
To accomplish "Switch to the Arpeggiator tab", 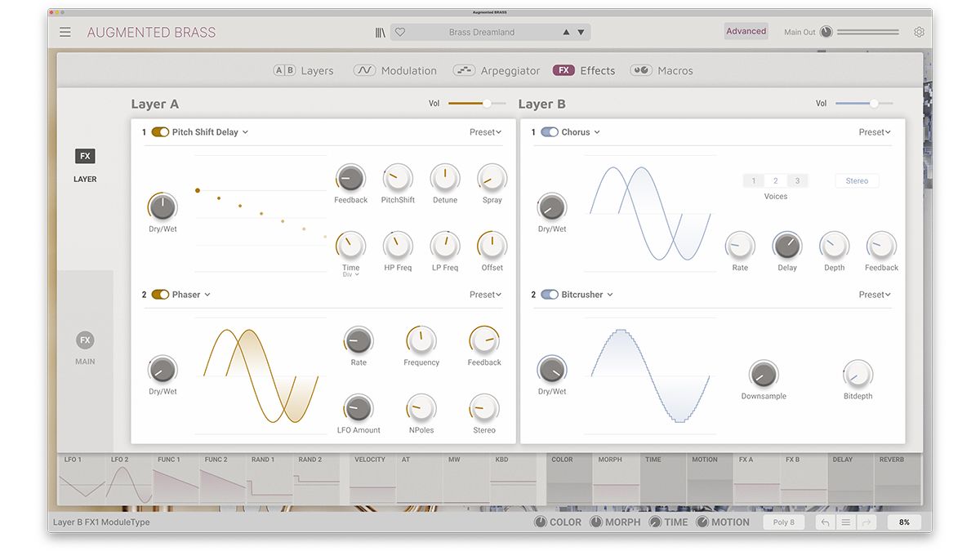I will (x=497, y=71).
